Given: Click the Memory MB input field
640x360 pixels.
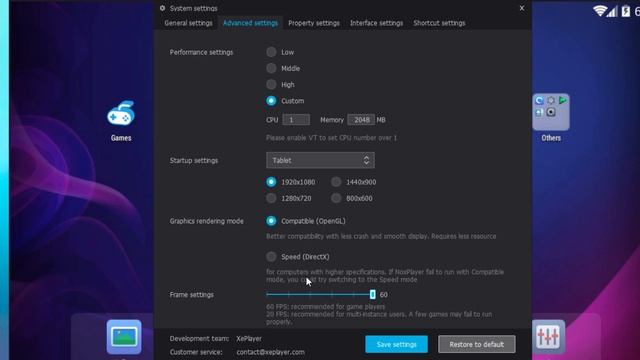Looking at the screenshot, I should 361,120.
